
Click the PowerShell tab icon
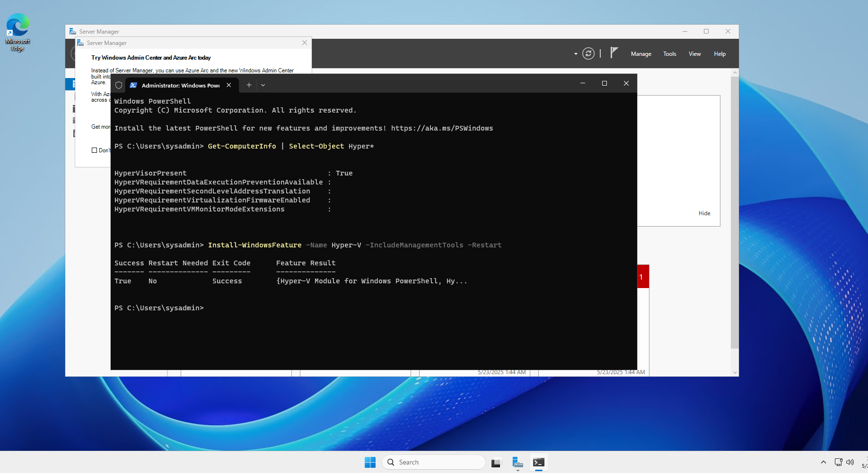[x=133, y=85]
